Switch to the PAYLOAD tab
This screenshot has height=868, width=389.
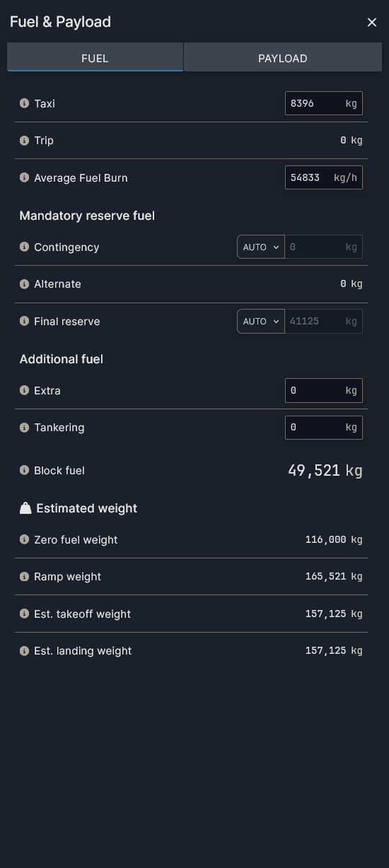coord(283,57)
